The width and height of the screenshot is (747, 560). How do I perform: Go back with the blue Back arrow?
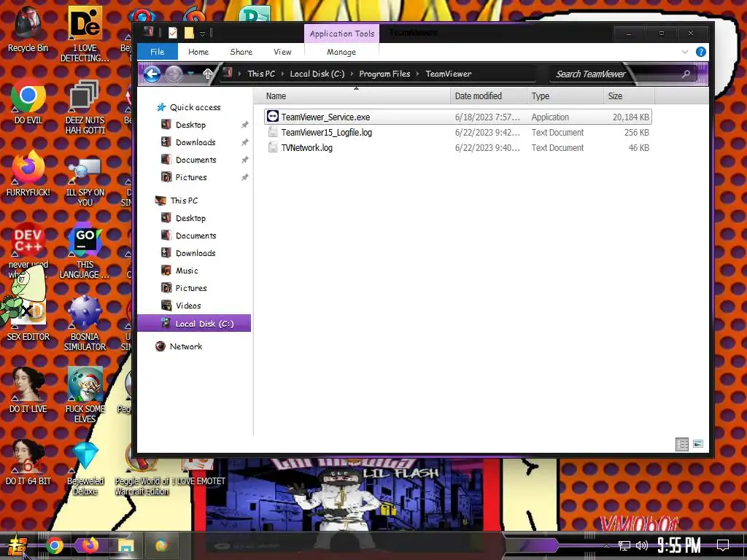[152, 74]
